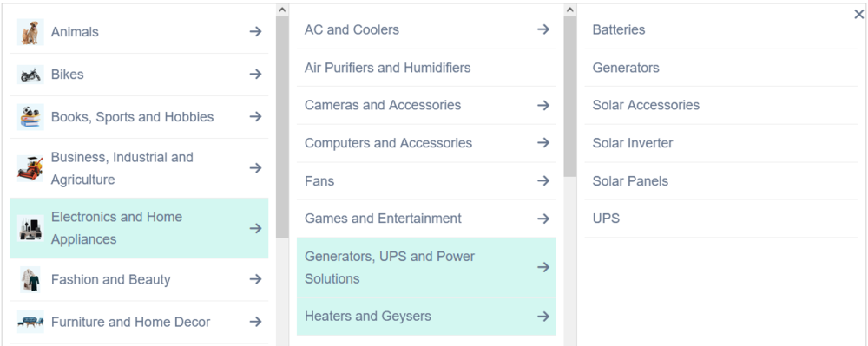Open Computers and Accessories subcategory
This screenshot has width=868, height=346.
click(x=388, y=143)
